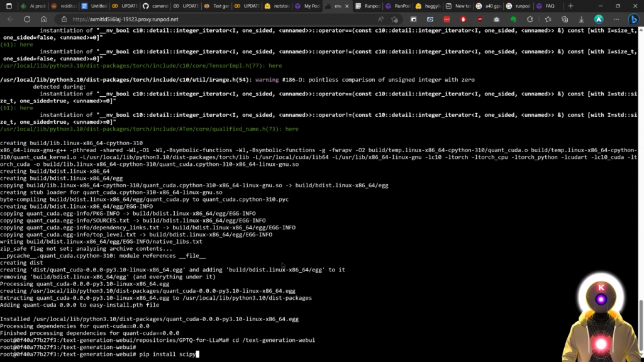
Task: Open the Settings and more ellipsis menu
Action: [616, 19]
